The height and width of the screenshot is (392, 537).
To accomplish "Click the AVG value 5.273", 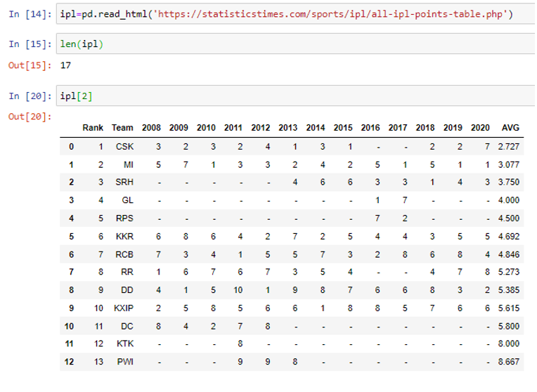I will (x=509, y=272).
